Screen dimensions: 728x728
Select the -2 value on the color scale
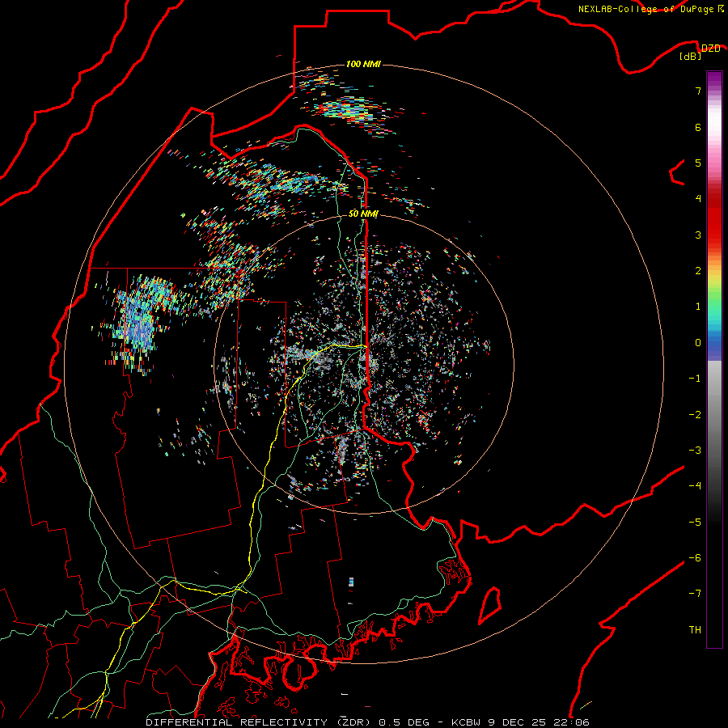coord(695,414)
